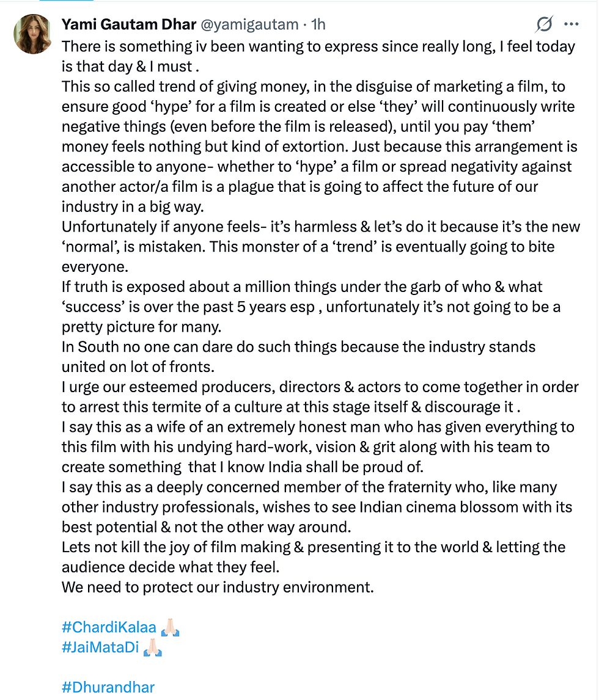This screenshot has width=599, height=700.
Task: Open the post via 1h timestamp
Action: click(318, 24)
